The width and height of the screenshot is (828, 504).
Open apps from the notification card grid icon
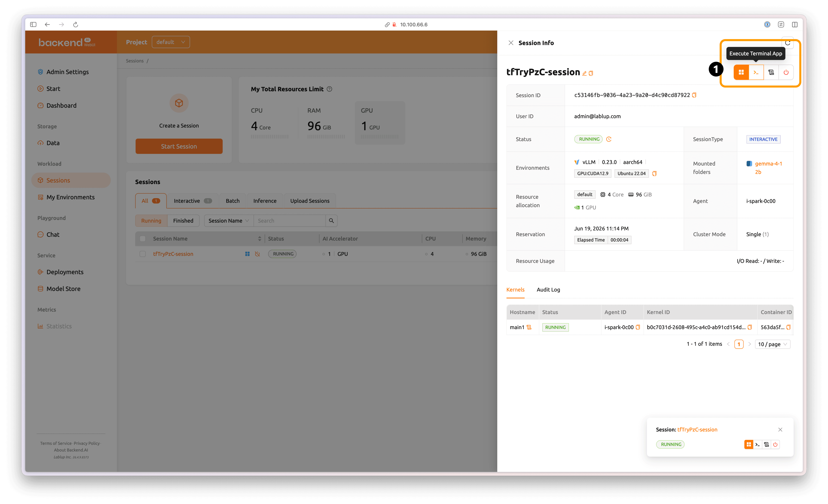point(749,444)
